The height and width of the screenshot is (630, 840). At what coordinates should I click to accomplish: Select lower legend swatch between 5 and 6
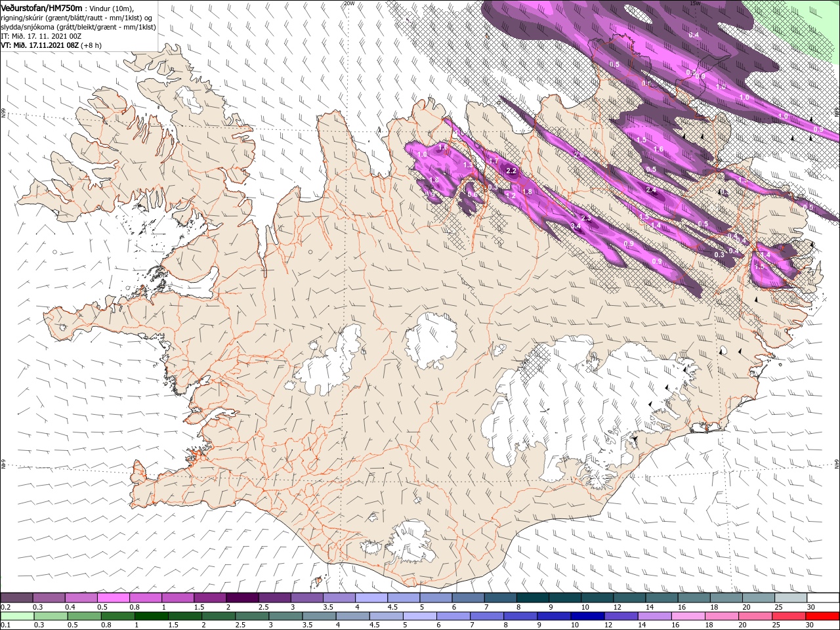(420, 616)
